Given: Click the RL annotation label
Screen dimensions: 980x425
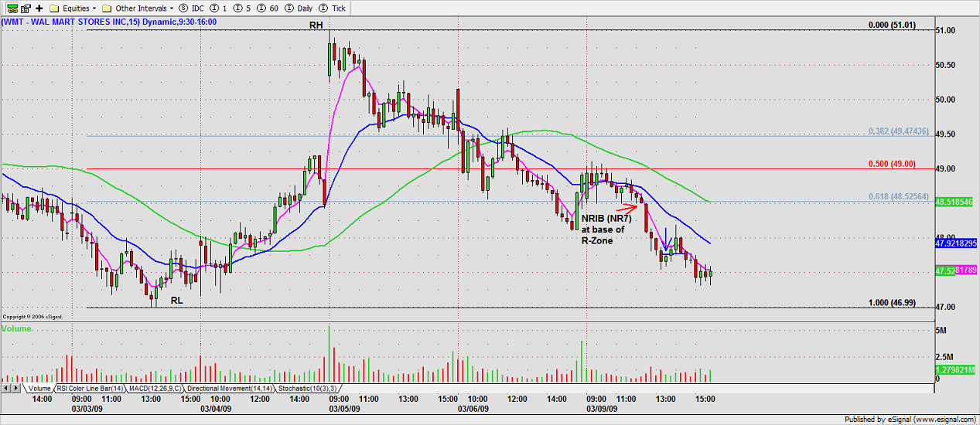Looking at the screenshot, I should coord(177,300).
